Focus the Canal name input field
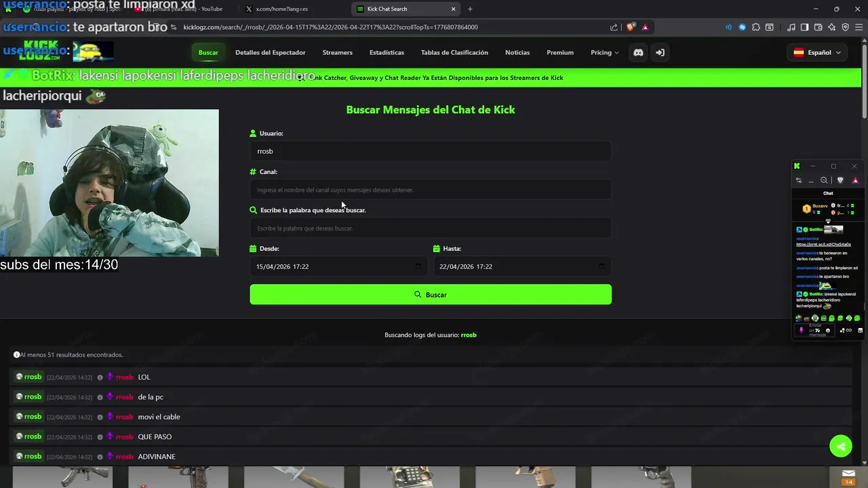 431,190
